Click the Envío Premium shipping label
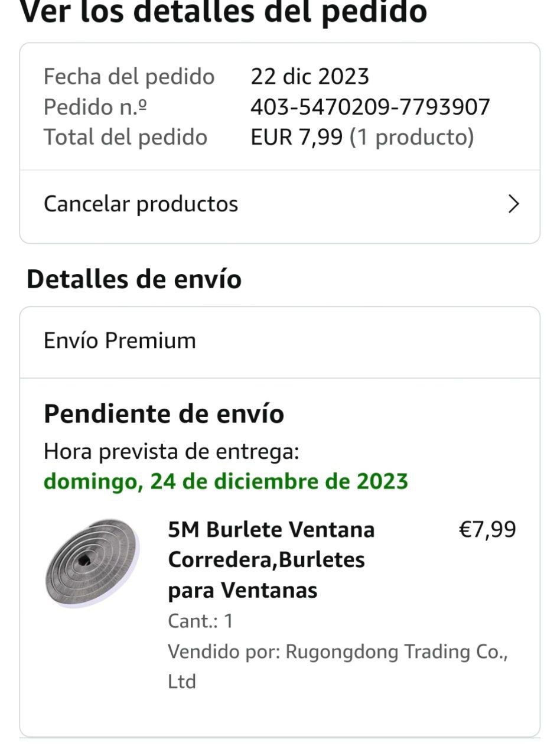557x756 pixels. 120,341
